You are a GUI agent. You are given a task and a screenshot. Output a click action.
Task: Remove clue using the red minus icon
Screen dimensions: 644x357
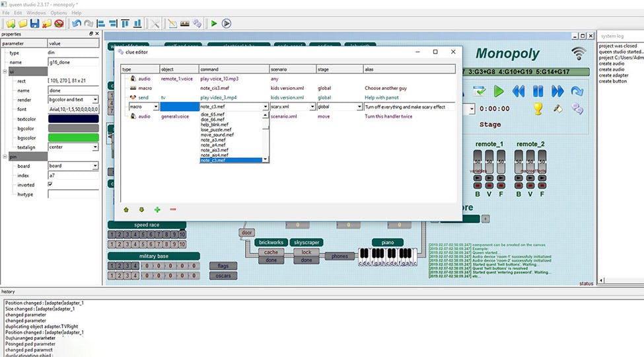(173, 210)
